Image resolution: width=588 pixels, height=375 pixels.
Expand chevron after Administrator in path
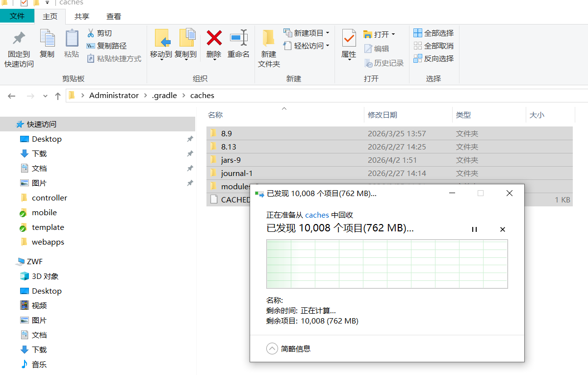(x=146, y=95)
